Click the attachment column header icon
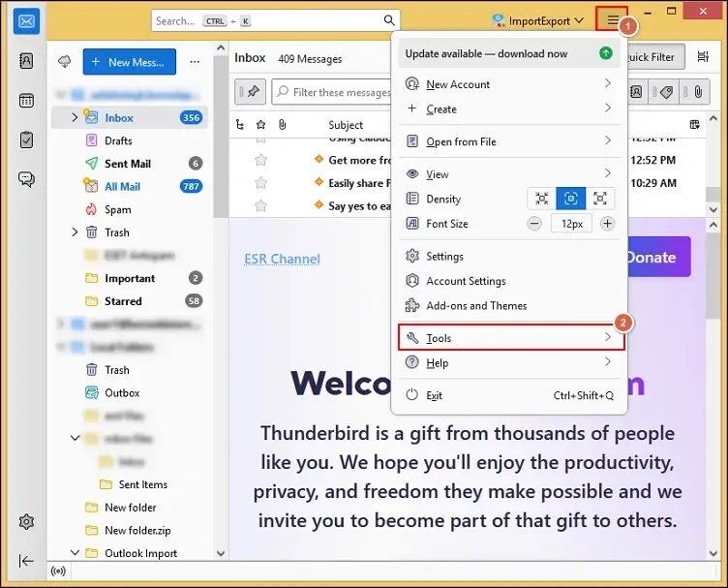The image size is (728, 588). tap(283, 124)
